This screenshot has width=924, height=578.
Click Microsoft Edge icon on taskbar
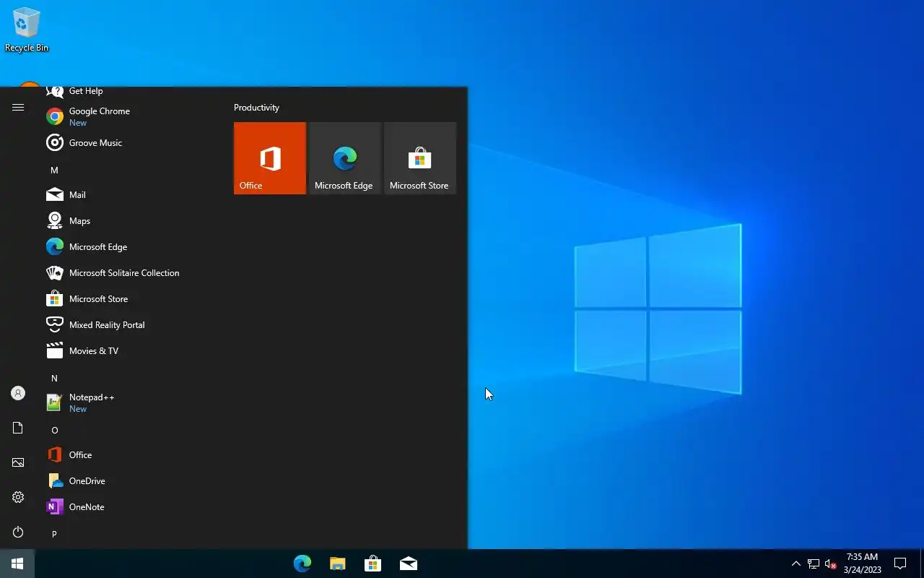point(302,564)
